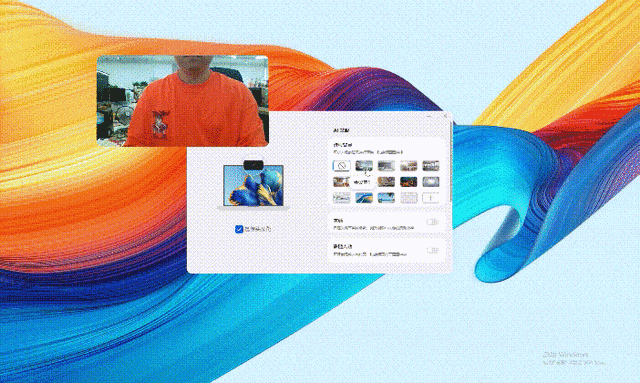Pick the bright gray glow thumbnail ending the second row
This screenshot has height=383, width=640.
click(431, 182)
